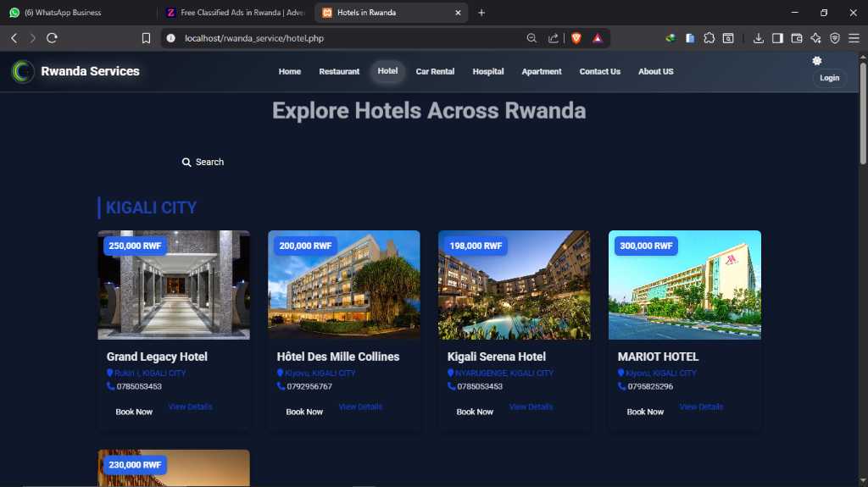Open the Home menu item

pyautogui.click(x=290, y=71)
